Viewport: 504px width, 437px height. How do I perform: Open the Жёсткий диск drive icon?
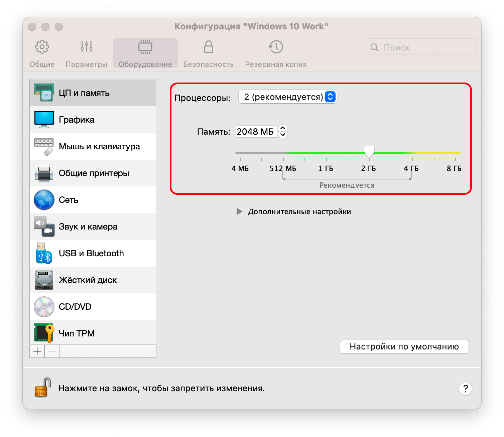44,280
